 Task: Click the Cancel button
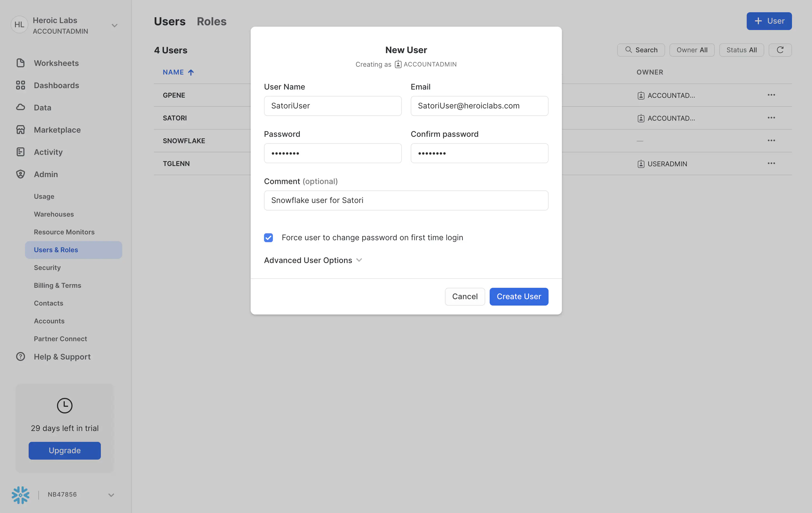coord(465,296)
